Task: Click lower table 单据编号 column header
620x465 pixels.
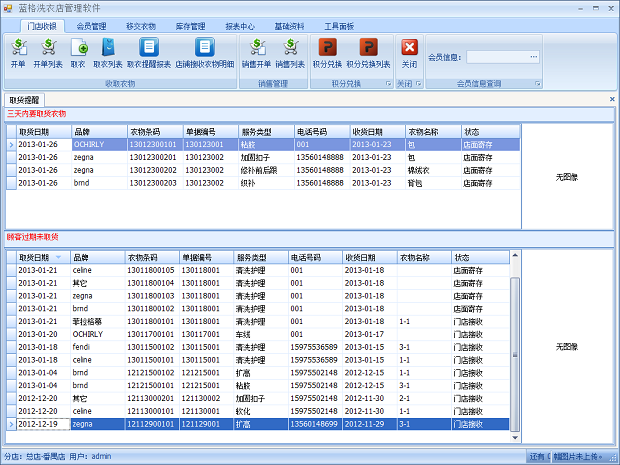Action: point(206,257)
